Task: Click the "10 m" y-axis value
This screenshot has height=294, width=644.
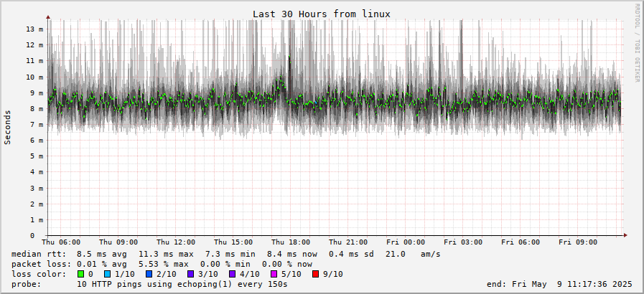Action: (35, 77)
